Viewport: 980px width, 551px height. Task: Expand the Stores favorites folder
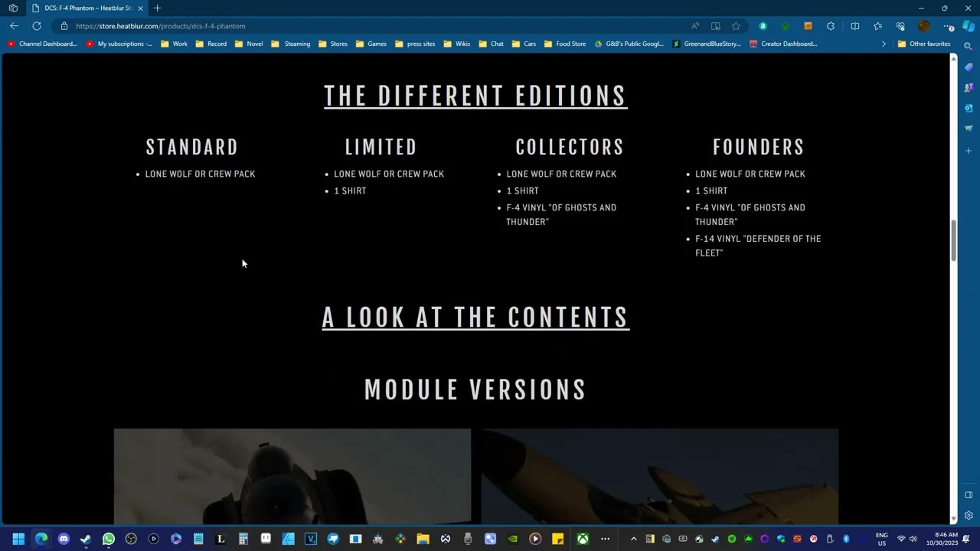click(333, 44)
